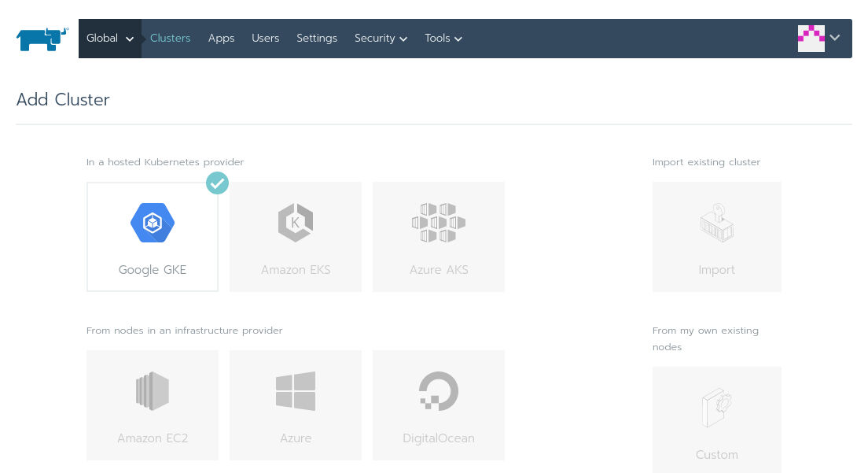
Task: Click the Azure AKS label
Action: pyautogui.click(x=439, y=270)
